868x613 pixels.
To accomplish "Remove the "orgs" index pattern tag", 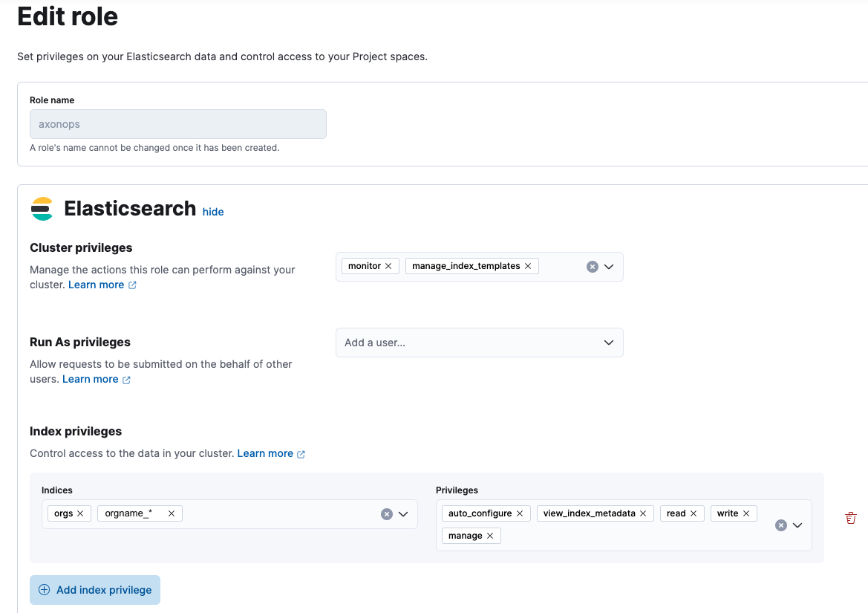I will [82, 513].
